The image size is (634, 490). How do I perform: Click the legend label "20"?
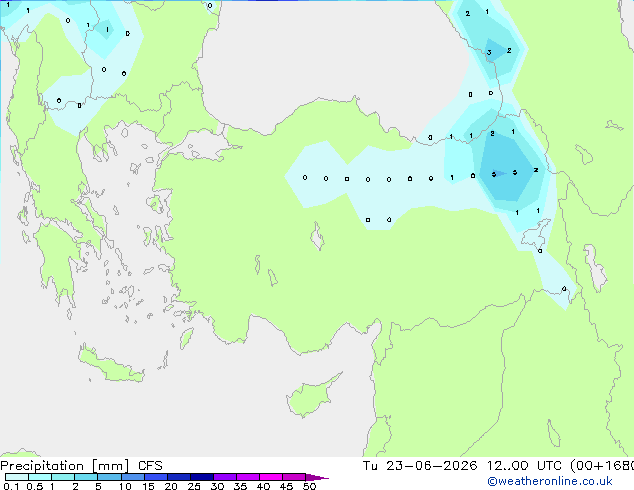tap(171, 486)
